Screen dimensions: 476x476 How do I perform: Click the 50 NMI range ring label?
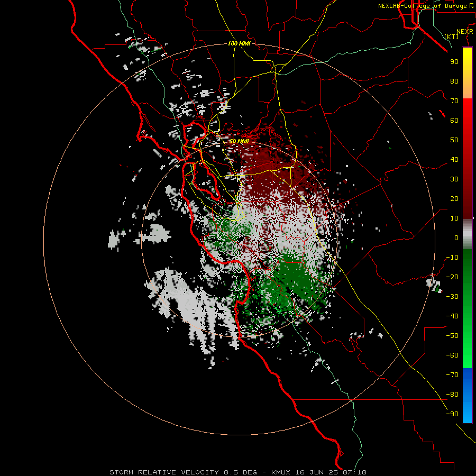click(x=239, y=141)
